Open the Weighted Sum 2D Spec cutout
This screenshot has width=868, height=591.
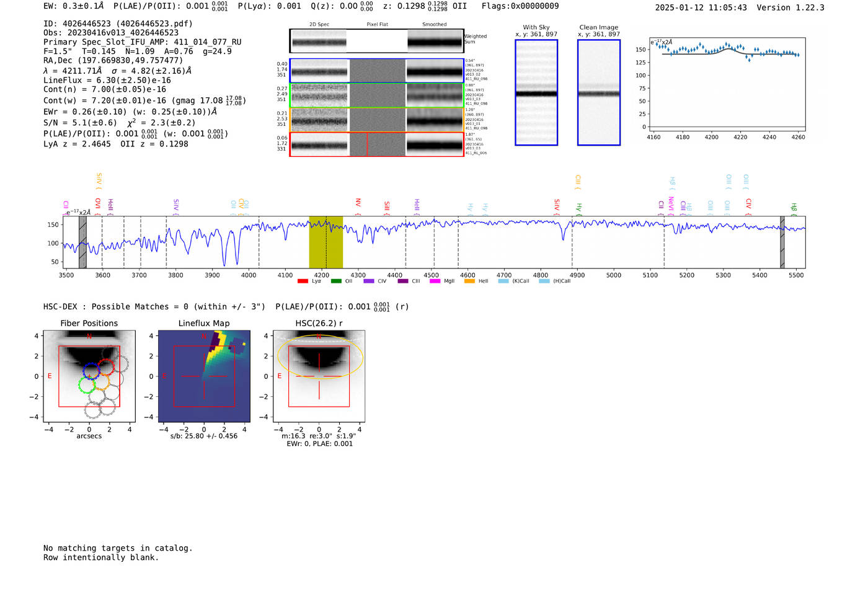319,41
